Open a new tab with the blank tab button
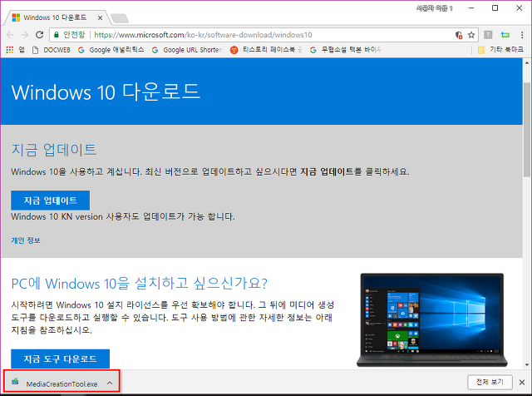The width and height of the screenshot is (532, 396). click(x=120, y=18)
